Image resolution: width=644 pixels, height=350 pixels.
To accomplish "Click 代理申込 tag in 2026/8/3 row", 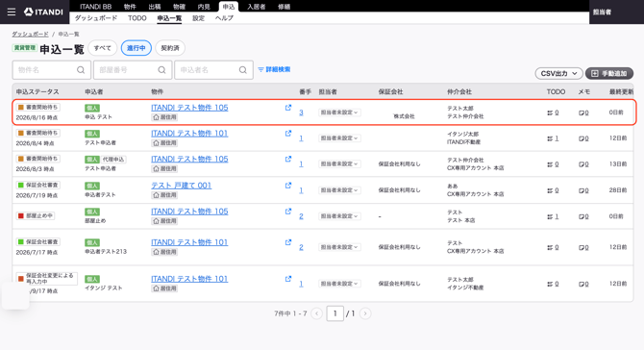I will (113, 160).
